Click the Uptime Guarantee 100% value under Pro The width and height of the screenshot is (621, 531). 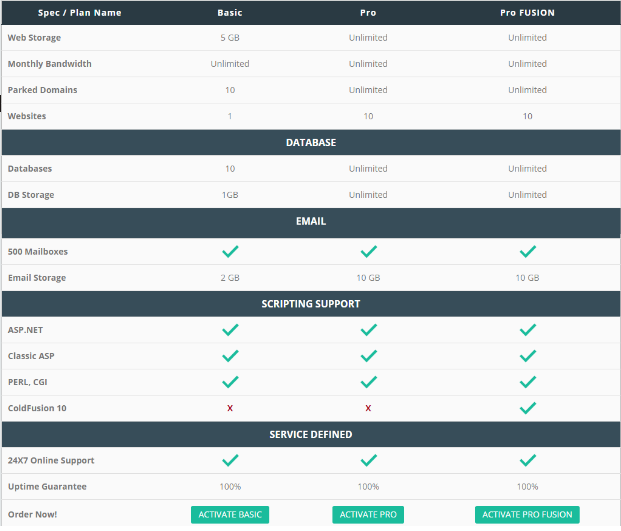(368, 487)
